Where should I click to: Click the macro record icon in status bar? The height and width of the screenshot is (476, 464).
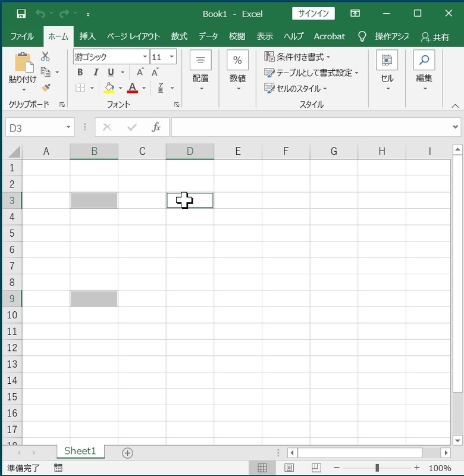[58, 468]
